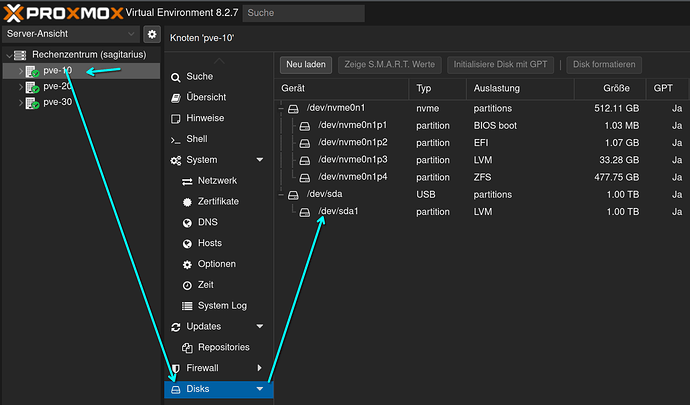Click the pve-30 node icon
Image resolution: width=690 pixels, height=405 pixels.
click(32, 103)
